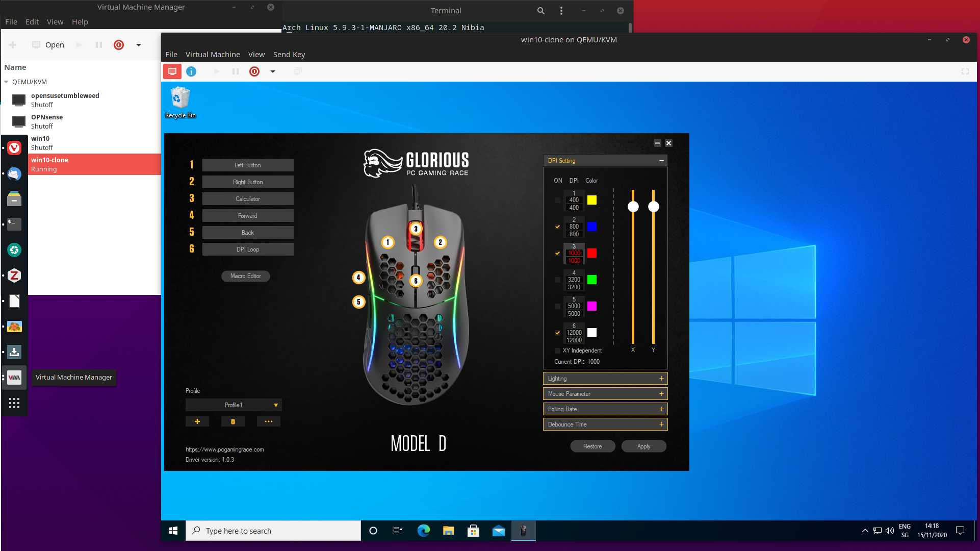Collapse the DPI Setting panel
This screenshot has height=551, width=980.
[661, 161]
